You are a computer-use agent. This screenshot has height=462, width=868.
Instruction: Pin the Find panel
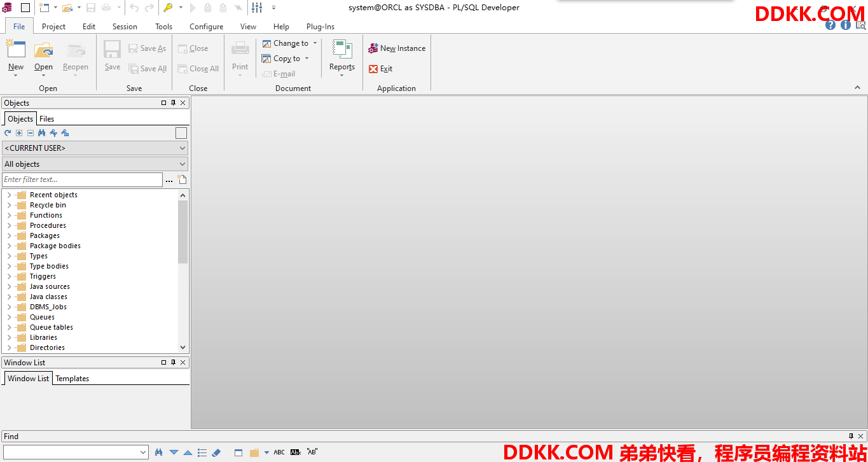851,437
